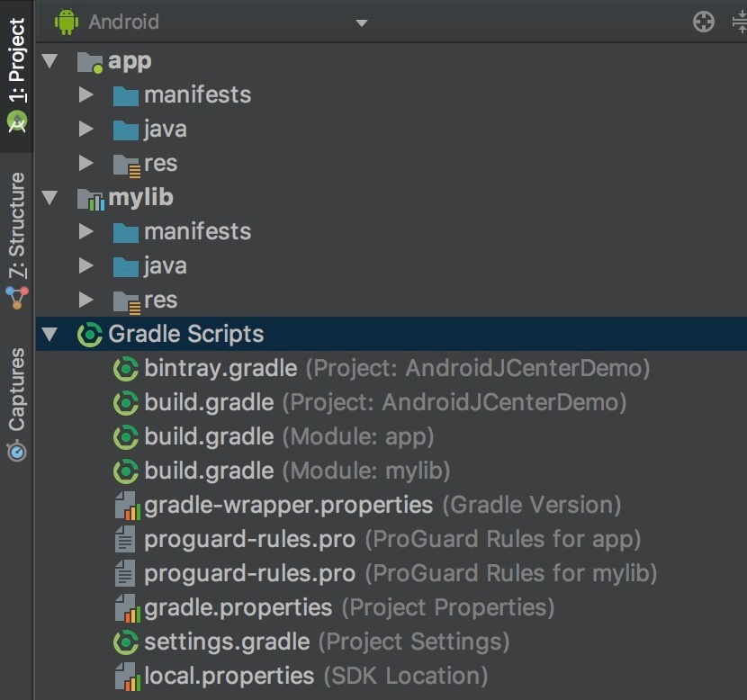Expand the mylib res folder
Image resolution: width=747 pixels, height=700 pixels.
(x=85, y=301)
